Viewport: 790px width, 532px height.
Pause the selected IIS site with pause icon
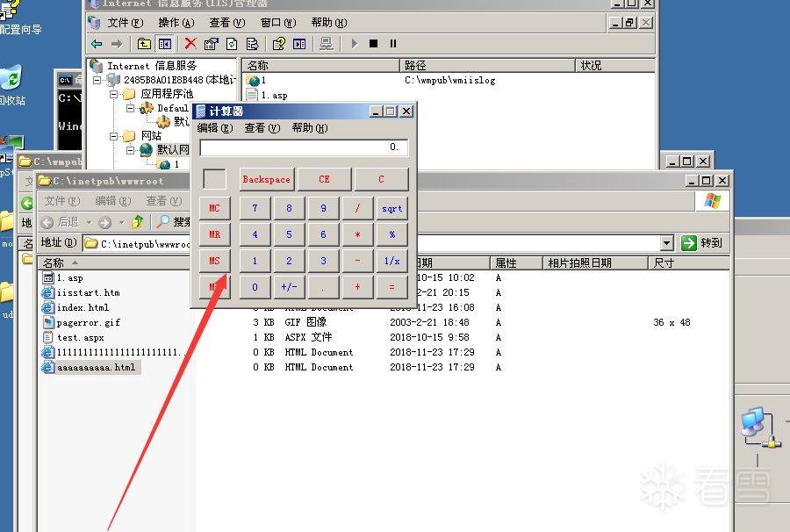pos(393,44)
